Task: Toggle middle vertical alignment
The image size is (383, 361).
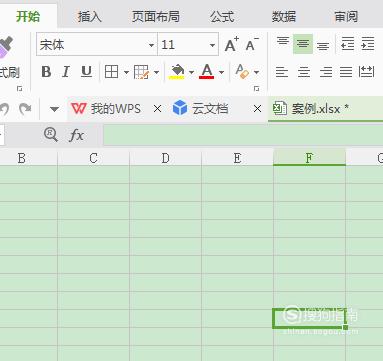Action: pos(303,44)
